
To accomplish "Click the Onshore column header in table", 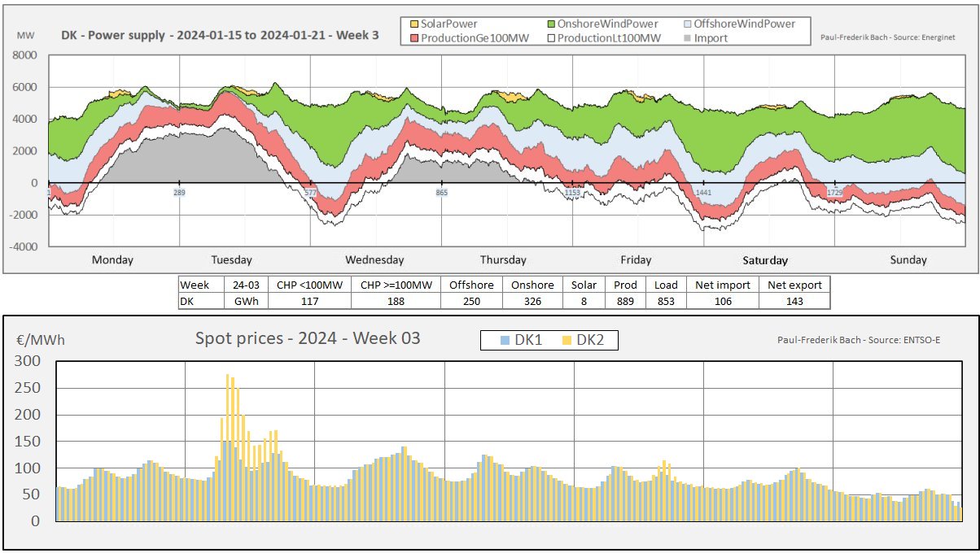I will [532, 285].
